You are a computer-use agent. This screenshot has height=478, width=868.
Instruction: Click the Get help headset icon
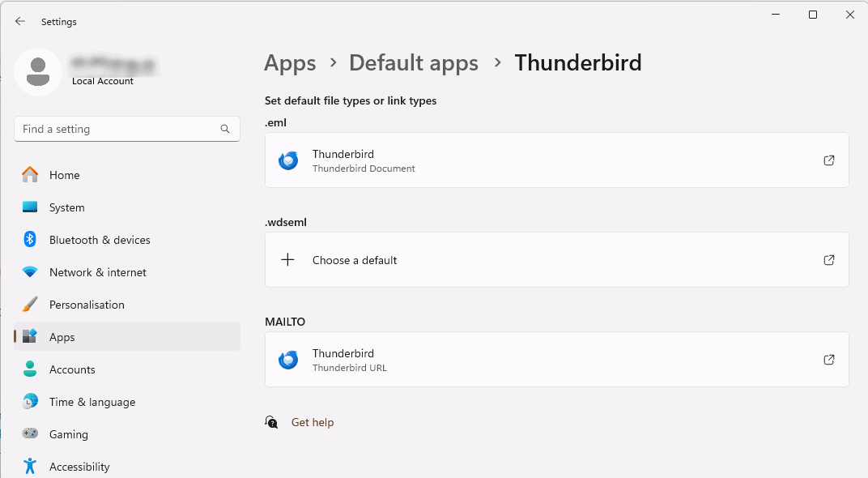tap(271, 422)
